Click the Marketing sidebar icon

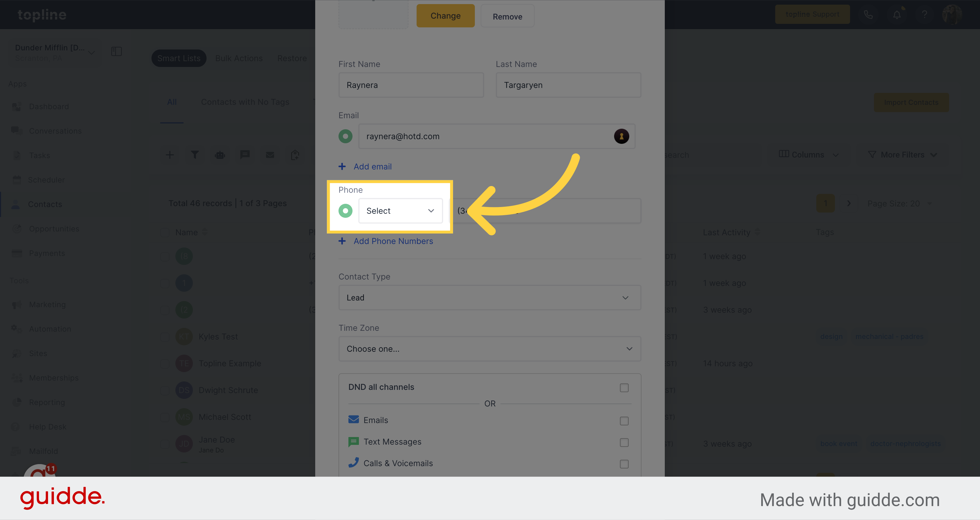(x=17, y=304)
